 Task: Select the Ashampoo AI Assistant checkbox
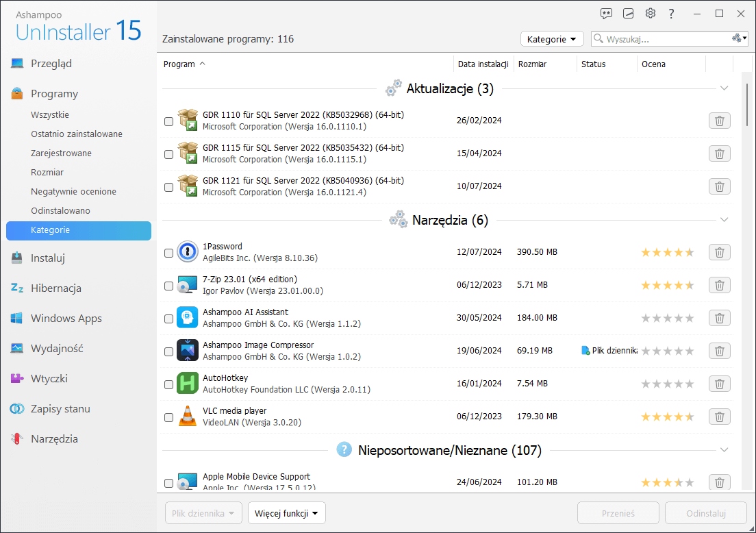tap(168, 319)
